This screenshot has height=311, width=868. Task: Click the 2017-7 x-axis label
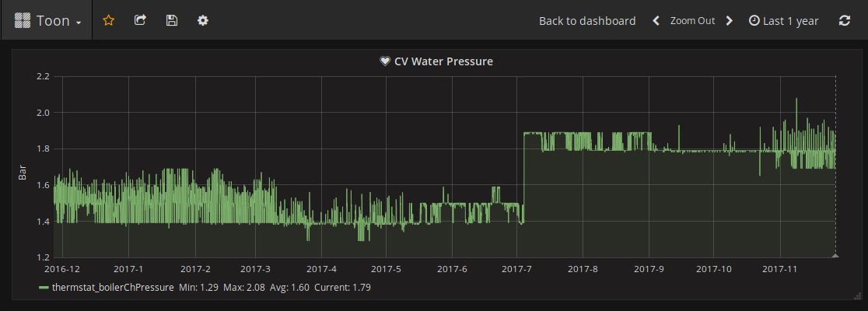click(x=516, y=269)
